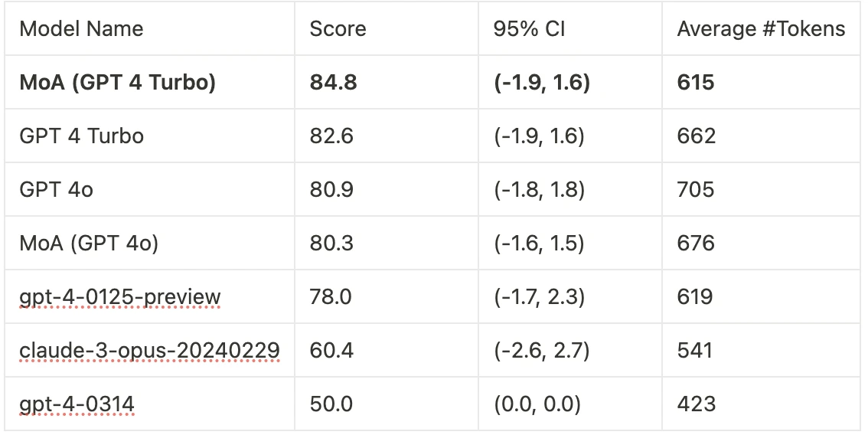Click the Model Name column header
The width and height of the screenshot is (868, 435).
point(81,29)
